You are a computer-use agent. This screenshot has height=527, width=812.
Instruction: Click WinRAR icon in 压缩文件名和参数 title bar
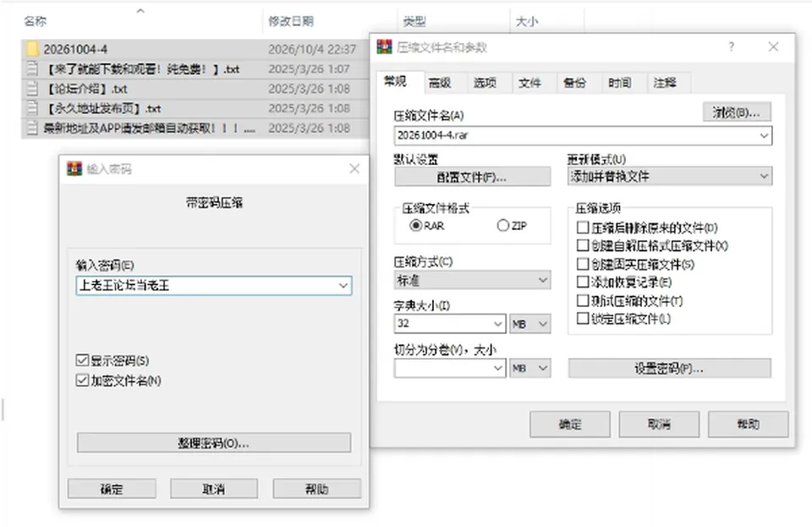click(384, 47)
